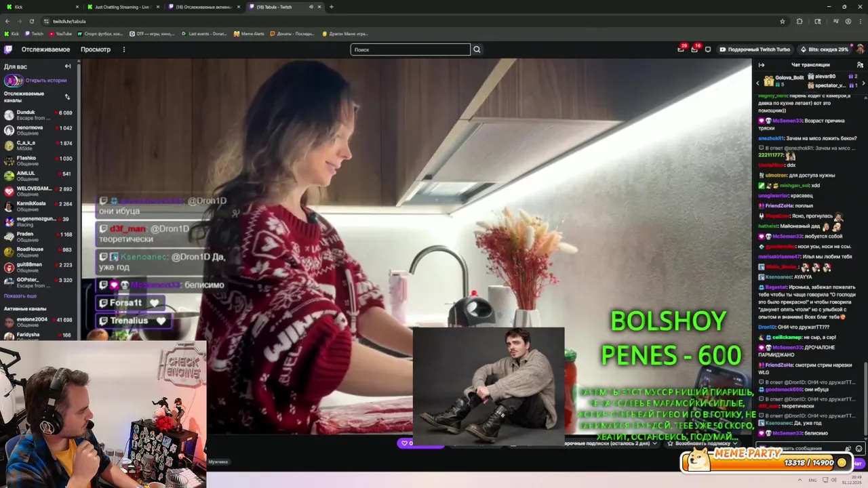Open the volume speaker icon in the system tray
Screen dimensions: 868x488
click(x=835, y=480)
